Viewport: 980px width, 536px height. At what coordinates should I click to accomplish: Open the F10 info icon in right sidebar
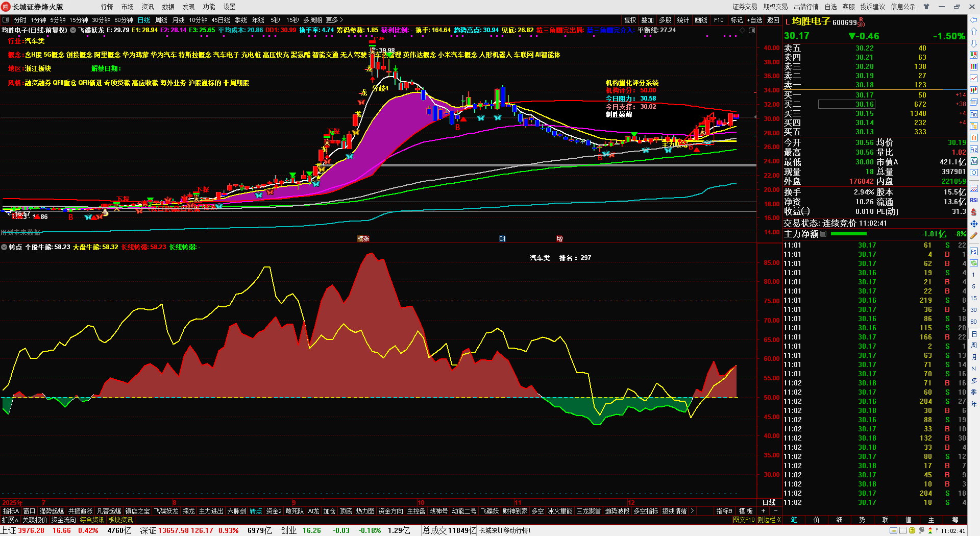point(974,114)
